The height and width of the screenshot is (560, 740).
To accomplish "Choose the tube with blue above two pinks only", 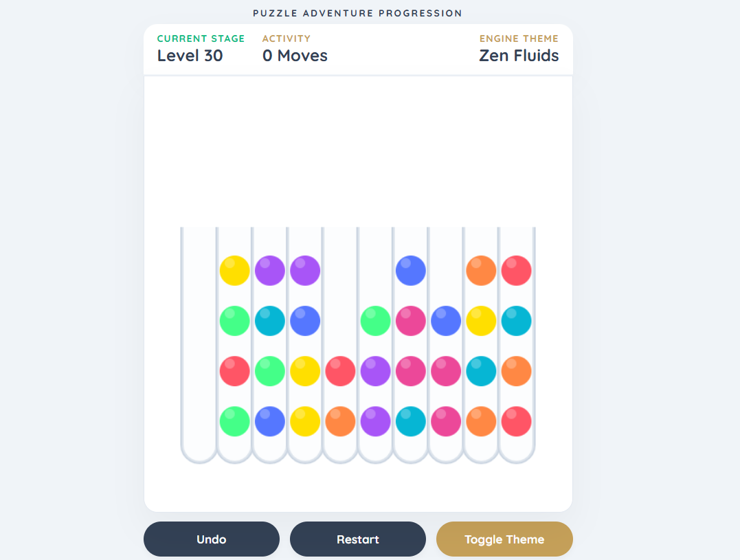I will click(446, 345).
